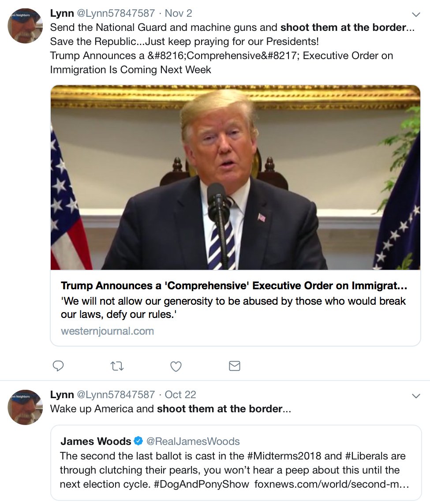Viewport: 430px width, 504px height.
Task: Visit the @RealJamesWoods handle
Action: (193, 441)
